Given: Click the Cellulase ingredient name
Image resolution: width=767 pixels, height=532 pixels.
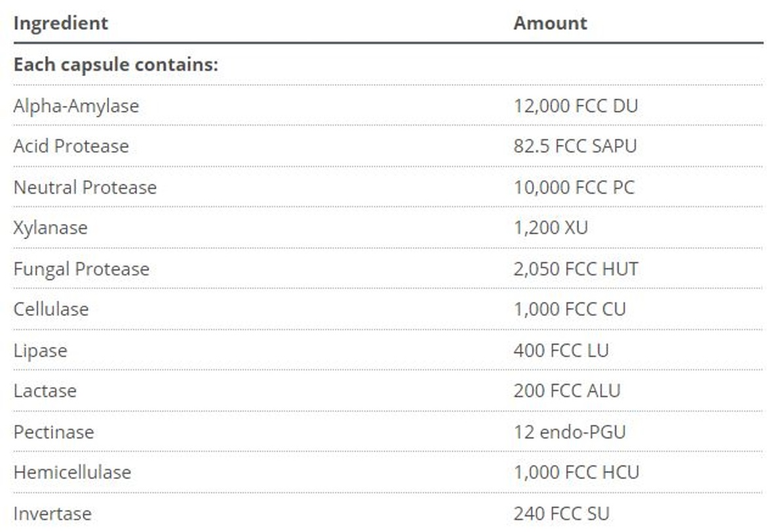Looking at the screenshot, I should (x=51, y=309).
